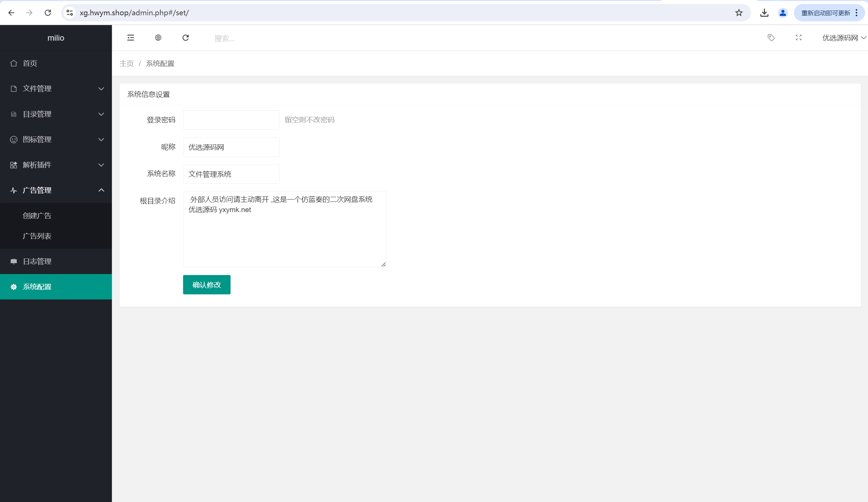
Task: Toggle fullscreen icon in header
Action: click(x=799, y=38)
